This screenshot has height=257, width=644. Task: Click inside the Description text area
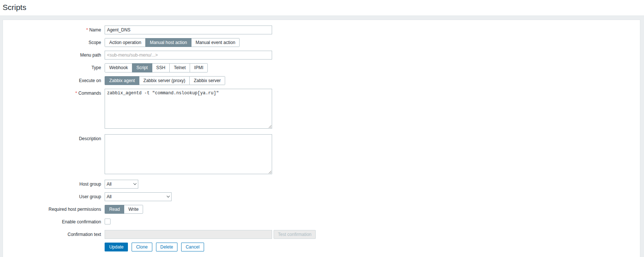[188, 154]
